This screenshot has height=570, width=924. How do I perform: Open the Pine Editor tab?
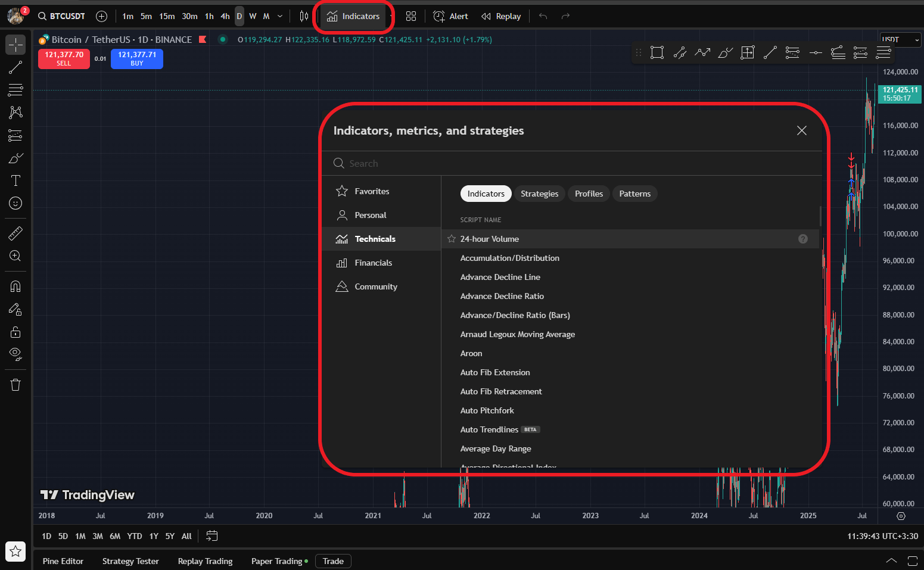(x=63, y=561)
